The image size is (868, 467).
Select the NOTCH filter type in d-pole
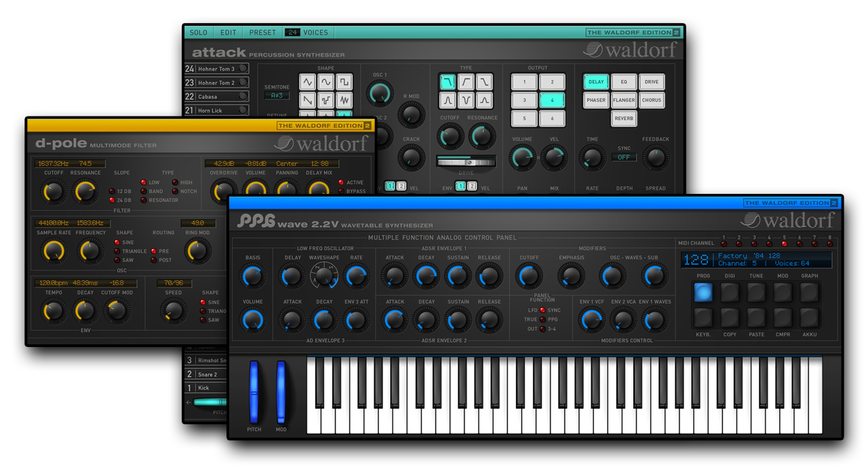175,191
